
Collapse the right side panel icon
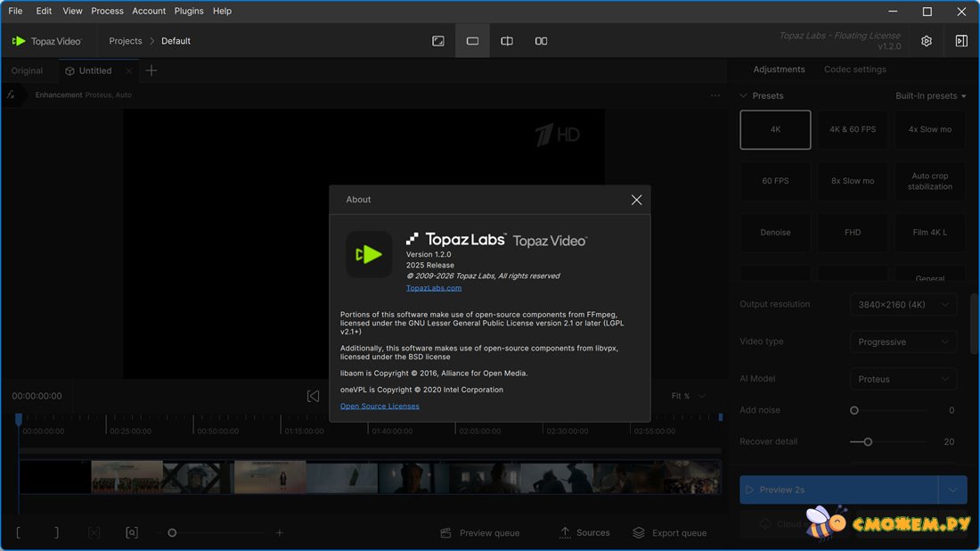tap(961, 41)
